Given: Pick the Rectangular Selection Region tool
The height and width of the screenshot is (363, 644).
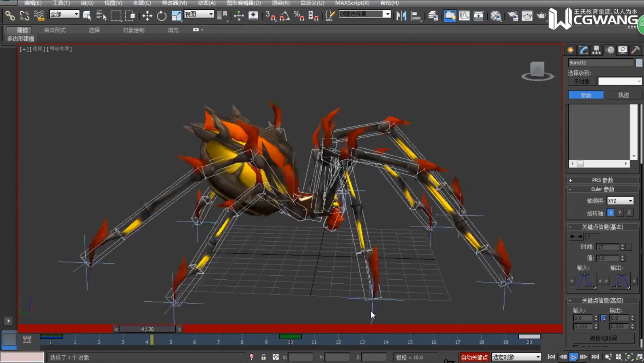Looking at the screenshot, I should coord(116,16).
